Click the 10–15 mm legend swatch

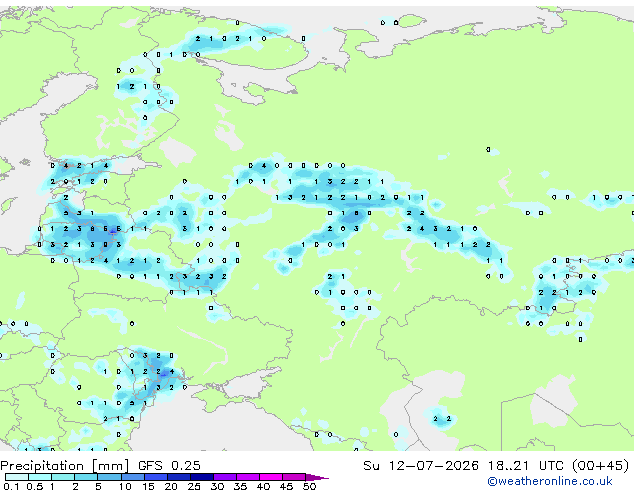(x=133, y=477)
